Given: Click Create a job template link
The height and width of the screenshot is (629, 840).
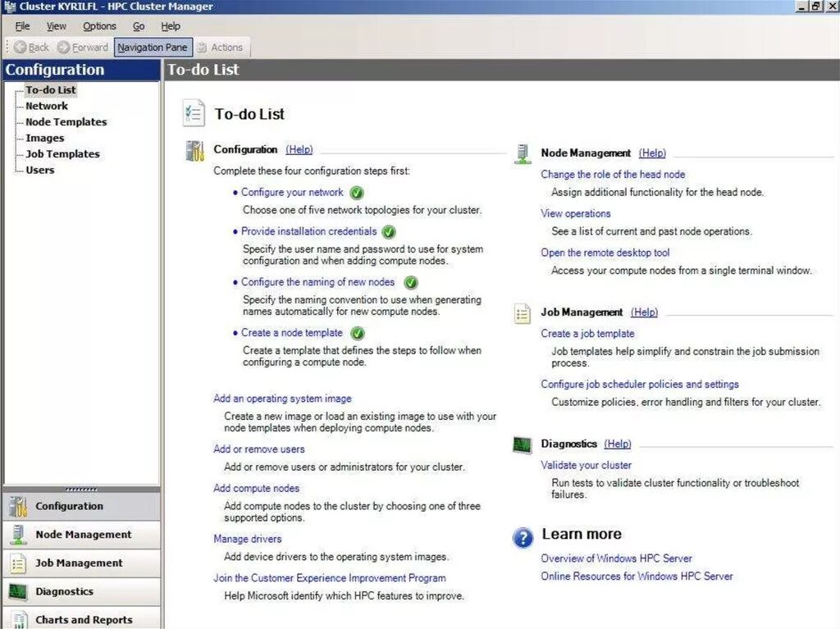Looking at the screenshot, I should 587,334.
